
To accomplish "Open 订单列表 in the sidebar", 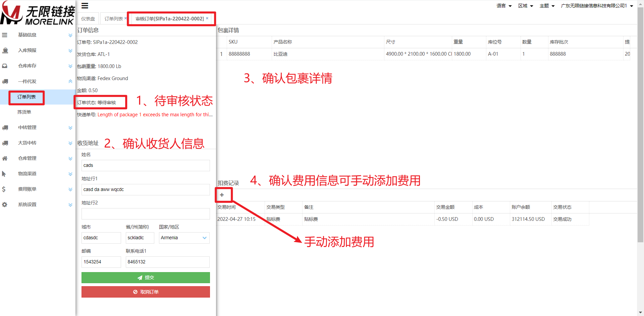I will pyautogui.click(x=26, y=97).
